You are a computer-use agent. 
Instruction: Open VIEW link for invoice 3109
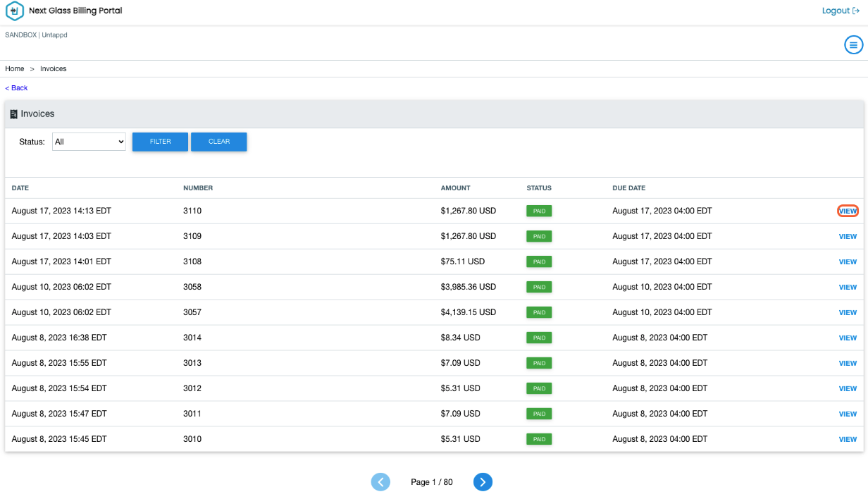(848, 237)
